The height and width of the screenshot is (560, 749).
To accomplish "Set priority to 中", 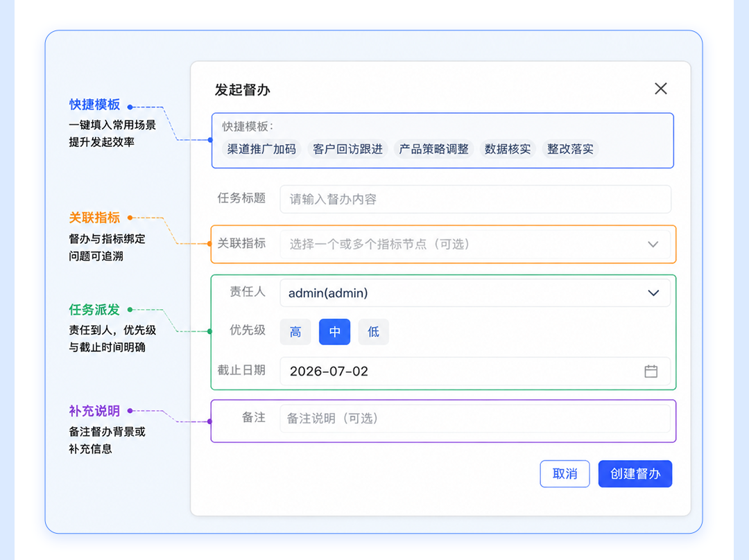I will pyautogui.click(x=334, y=331).
